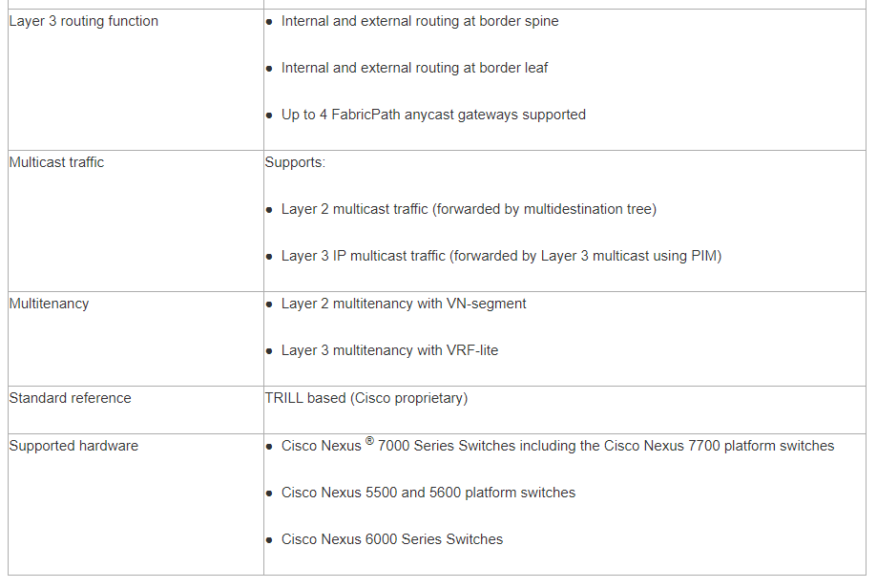Select the "TRILL based (Cisco proprietary)" text

(x=366, y=398)
